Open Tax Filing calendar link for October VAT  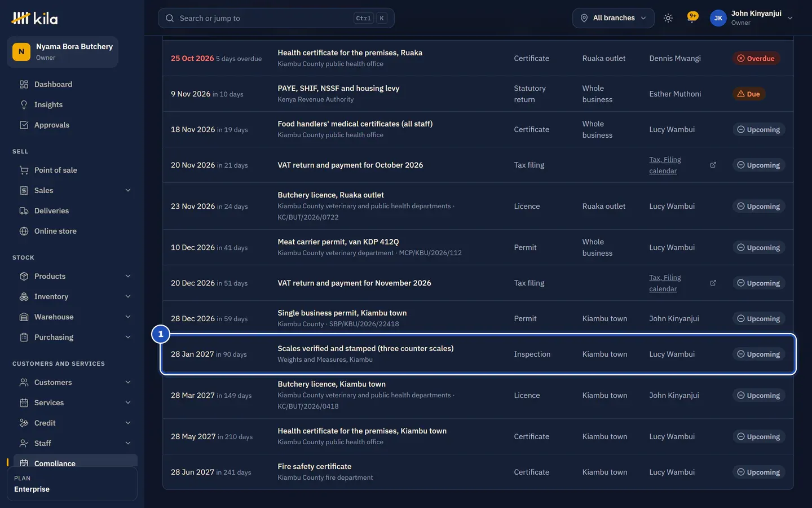point(665,165)
